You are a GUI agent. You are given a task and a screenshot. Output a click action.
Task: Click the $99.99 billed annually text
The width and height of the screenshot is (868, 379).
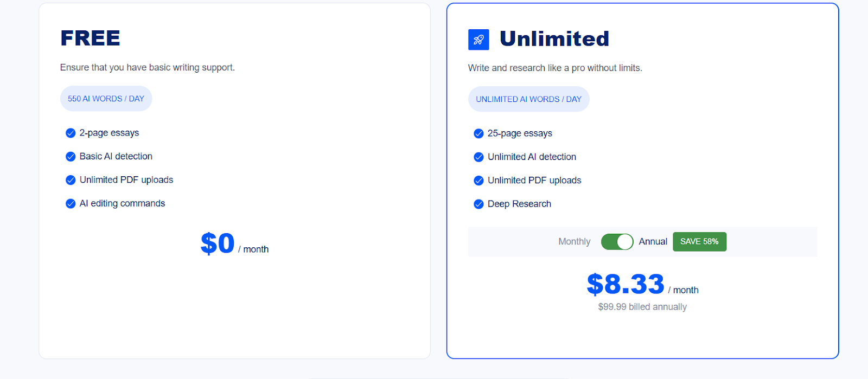pos(642,307)
